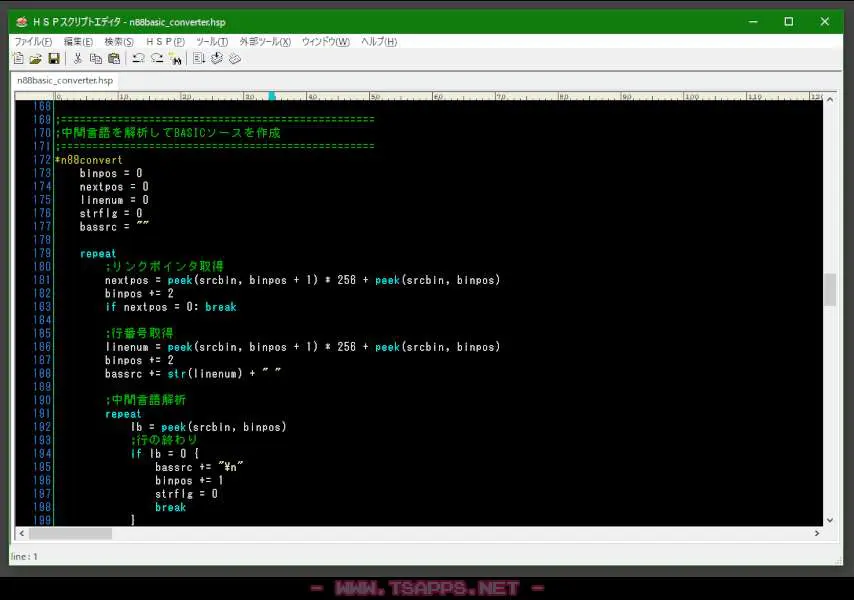
Task: Select the n88basic_converter.hsp tab
Action: click(x=64, y=80)
